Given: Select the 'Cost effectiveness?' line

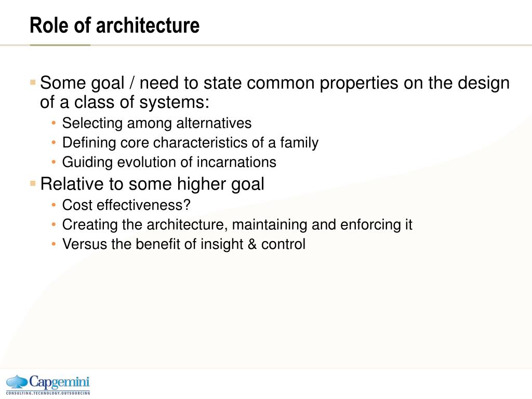Looking at the screenshot, I should coord(126,205).
